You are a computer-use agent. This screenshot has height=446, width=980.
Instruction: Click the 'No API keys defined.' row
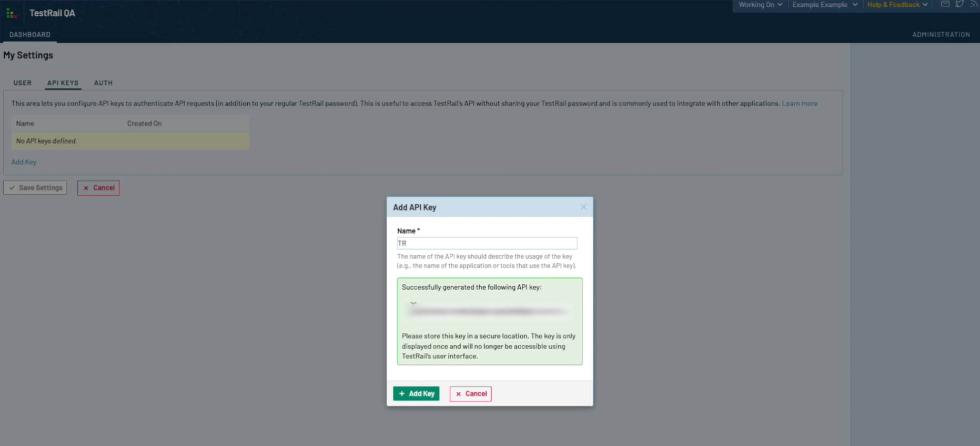[x=130, y=141]
